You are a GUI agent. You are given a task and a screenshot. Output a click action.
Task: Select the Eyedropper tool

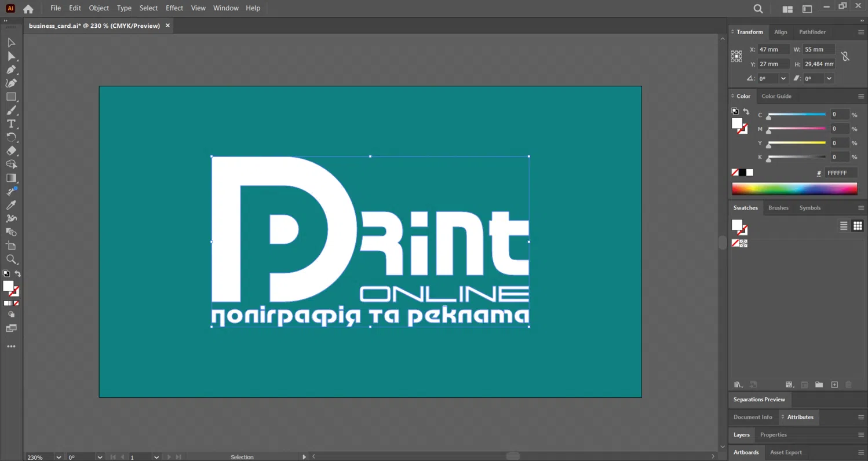11,205
